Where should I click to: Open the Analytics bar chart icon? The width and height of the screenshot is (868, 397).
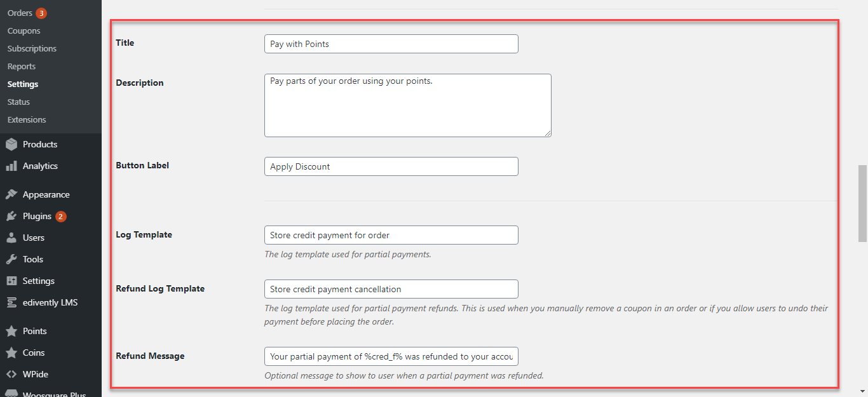(x=11, y=166)
